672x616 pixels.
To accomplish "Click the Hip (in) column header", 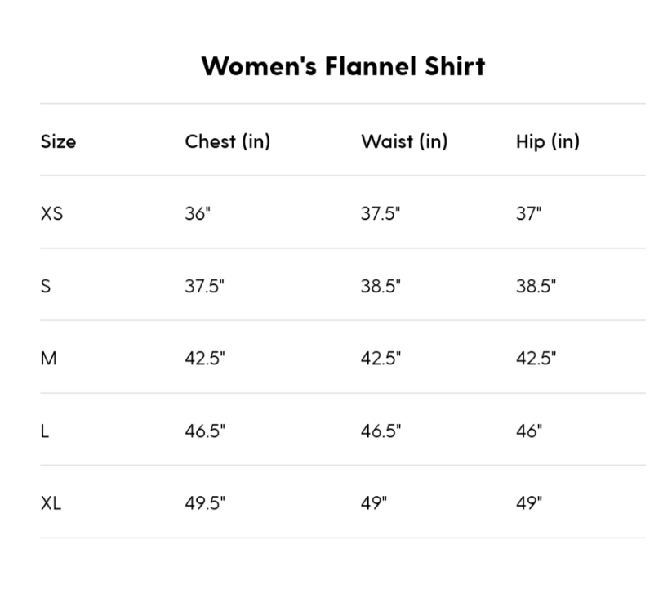I will pyautogui.click(x=547, y=141).
